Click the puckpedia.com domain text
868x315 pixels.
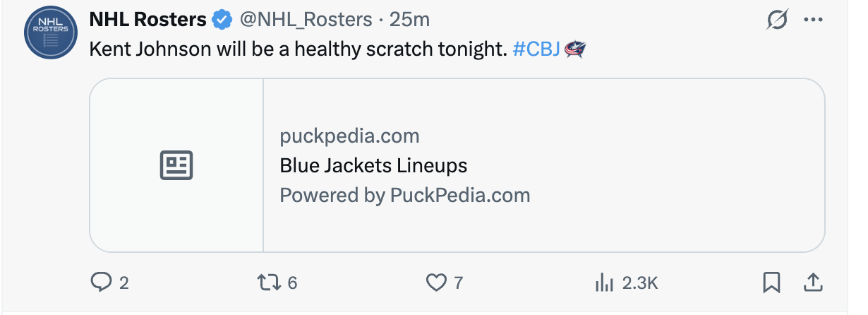[349, 136]
